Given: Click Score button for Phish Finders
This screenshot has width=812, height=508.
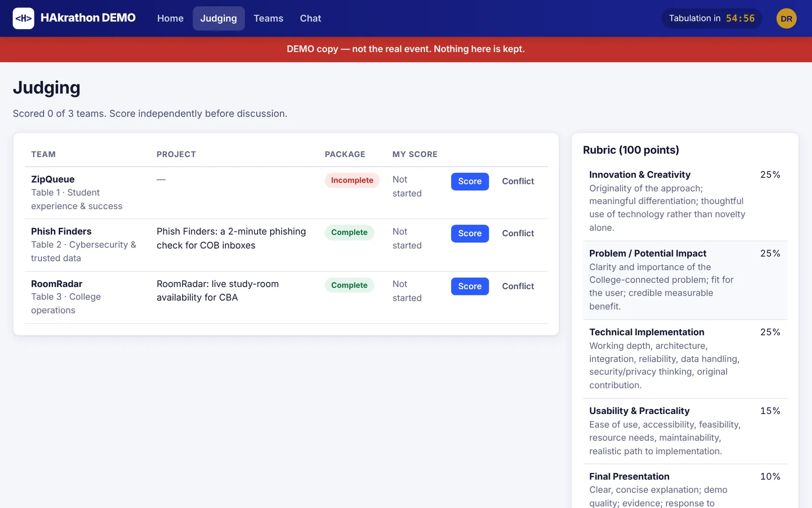Looking at the screenshot, I should pos(470,234).
